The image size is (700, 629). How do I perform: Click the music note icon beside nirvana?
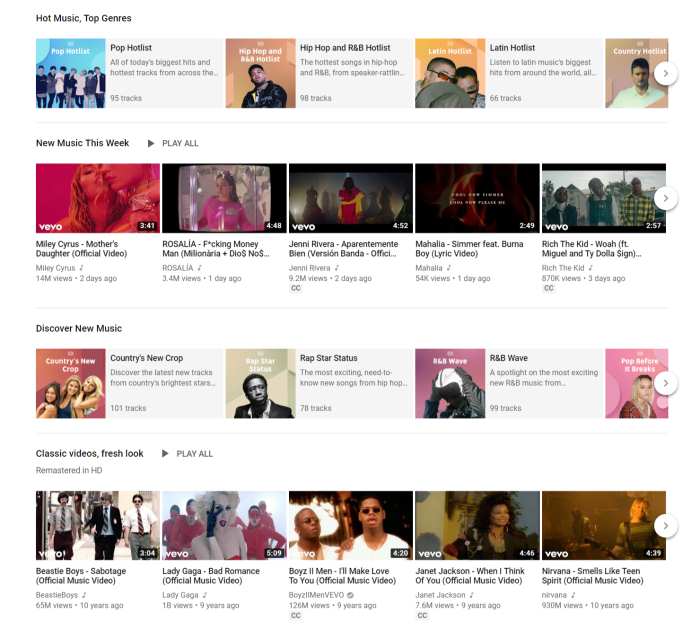tap(573, 595)
